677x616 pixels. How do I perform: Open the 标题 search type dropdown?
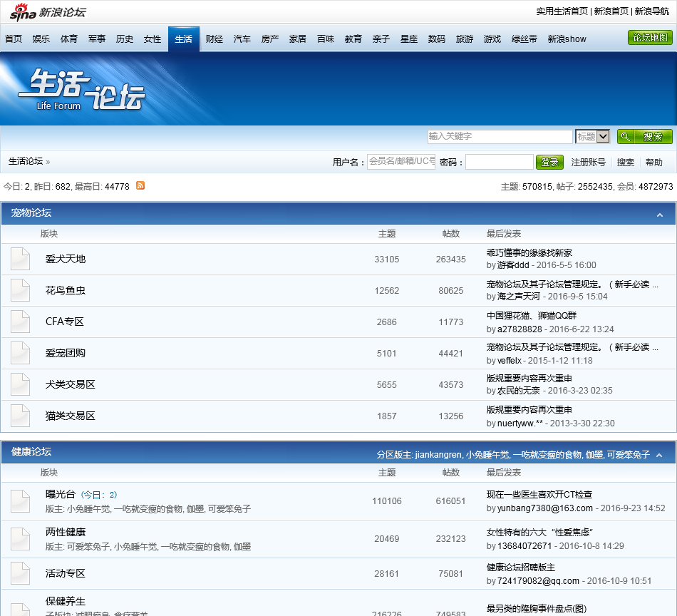(592, 136)
